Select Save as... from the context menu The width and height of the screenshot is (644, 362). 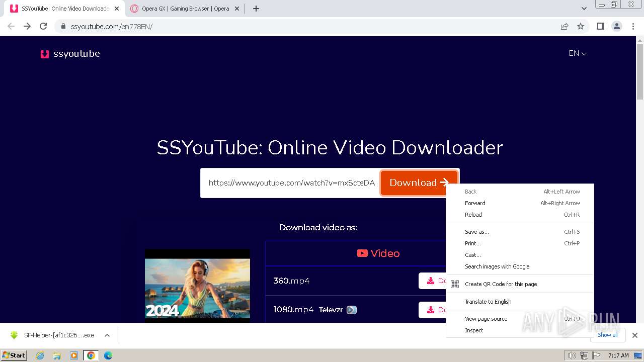[520, 232]
